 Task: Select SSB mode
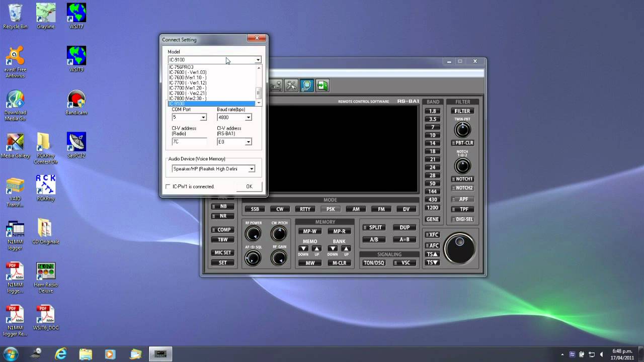[255, 209]
